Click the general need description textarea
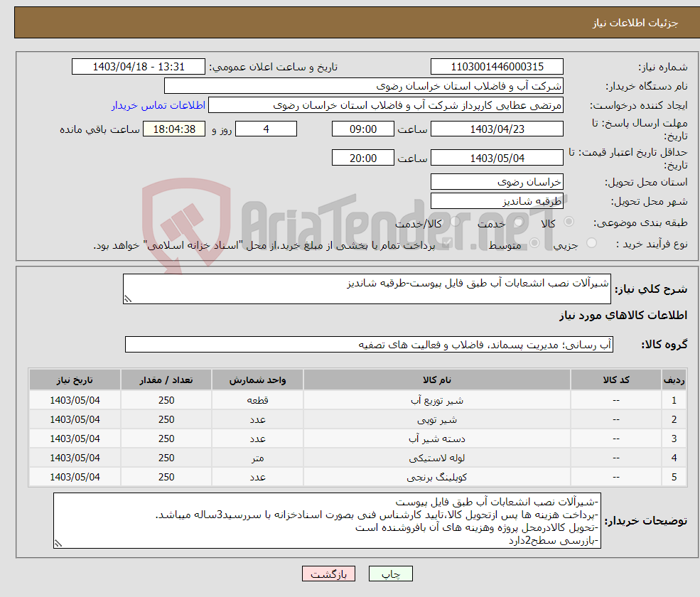The image size is (700, 597). (367, 289)
